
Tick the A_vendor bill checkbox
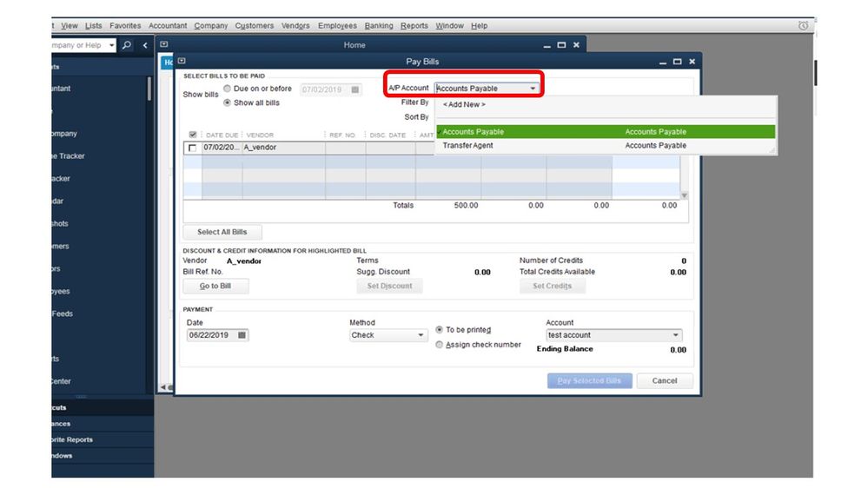click(192, 148)
